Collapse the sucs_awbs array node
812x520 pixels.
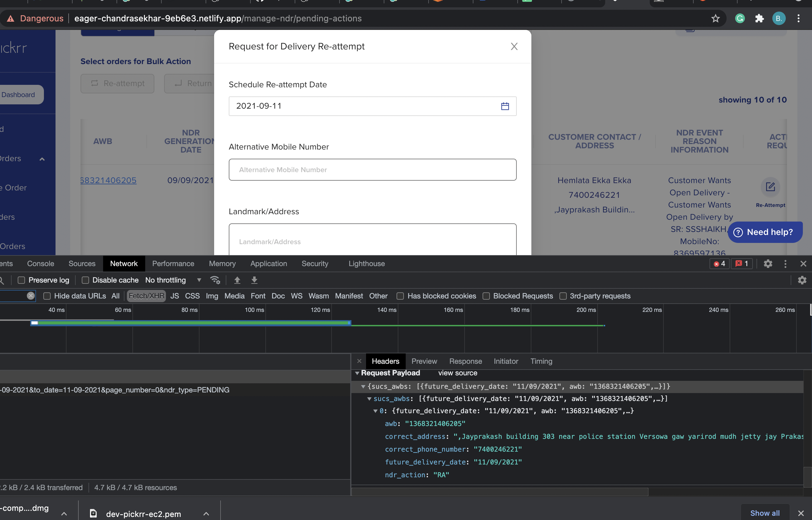tap(369, 399)
